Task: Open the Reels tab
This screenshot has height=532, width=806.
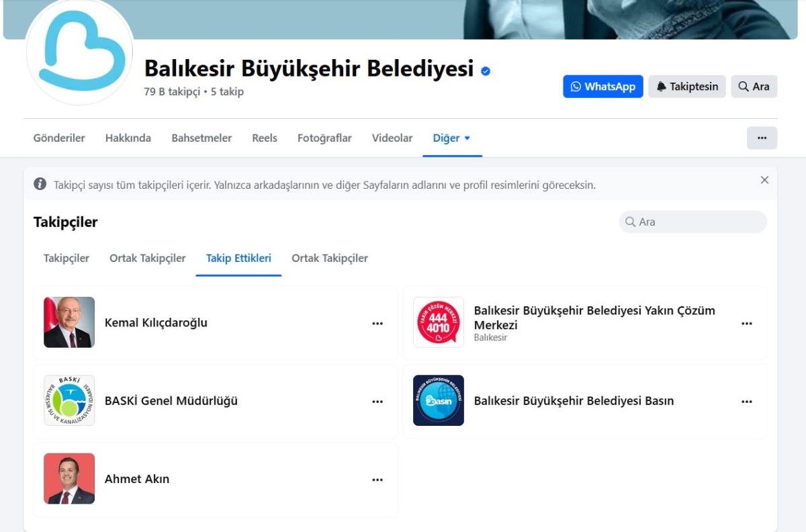Action: [x=265, y=138]
